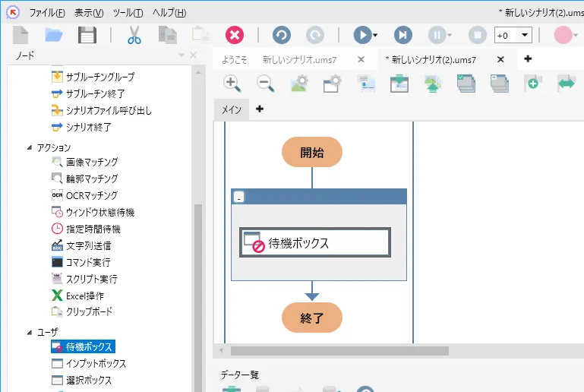The width and height of the screenshot is (584, 392).
Task: Click the save floppy disk icon
Action: click(x=87, y=35)
